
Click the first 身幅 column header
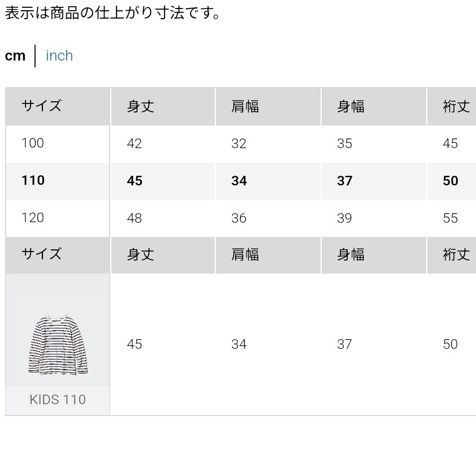pos(374,106)
